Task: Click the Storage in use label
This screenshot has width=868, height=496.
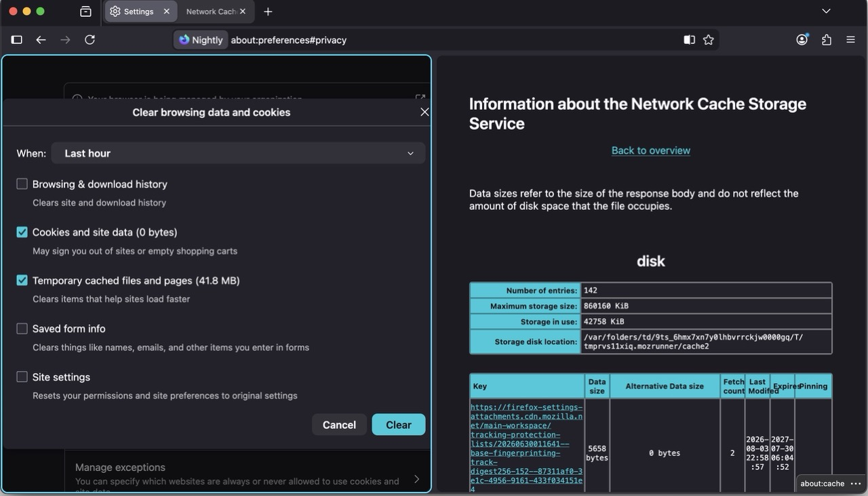Action: (549, 321)
